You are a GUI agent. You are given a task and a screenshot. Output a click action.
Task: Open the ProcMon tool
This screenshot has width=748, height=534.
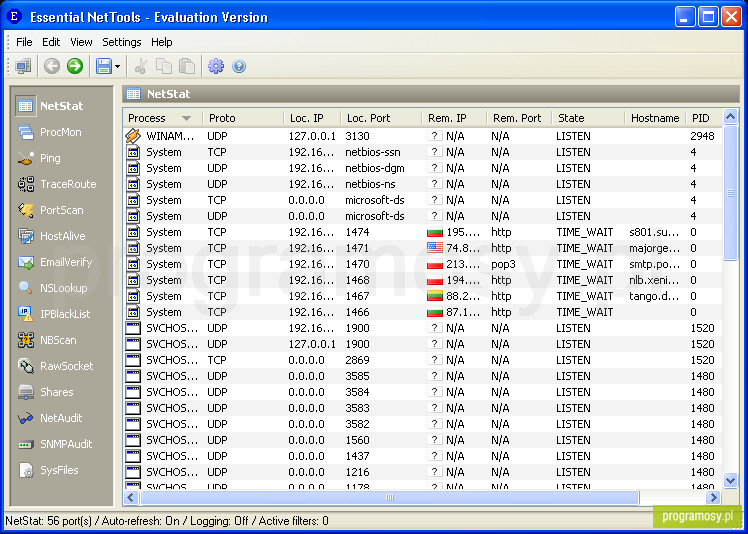pos(50,132)
